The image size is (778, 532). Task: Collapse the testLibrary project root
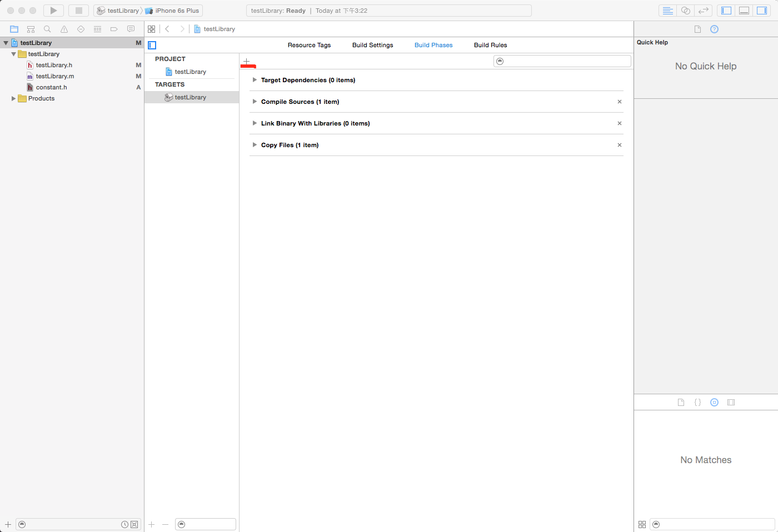6,43
